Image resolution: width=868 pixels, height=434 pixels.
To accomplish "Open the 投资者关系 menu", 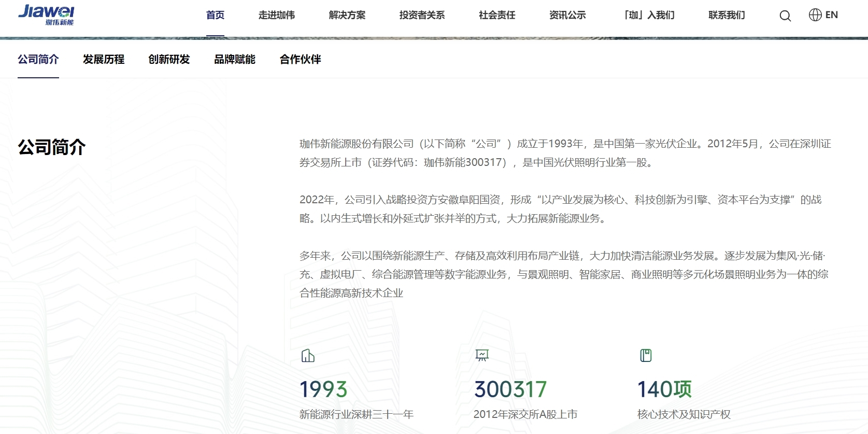I will pos(422,15).
